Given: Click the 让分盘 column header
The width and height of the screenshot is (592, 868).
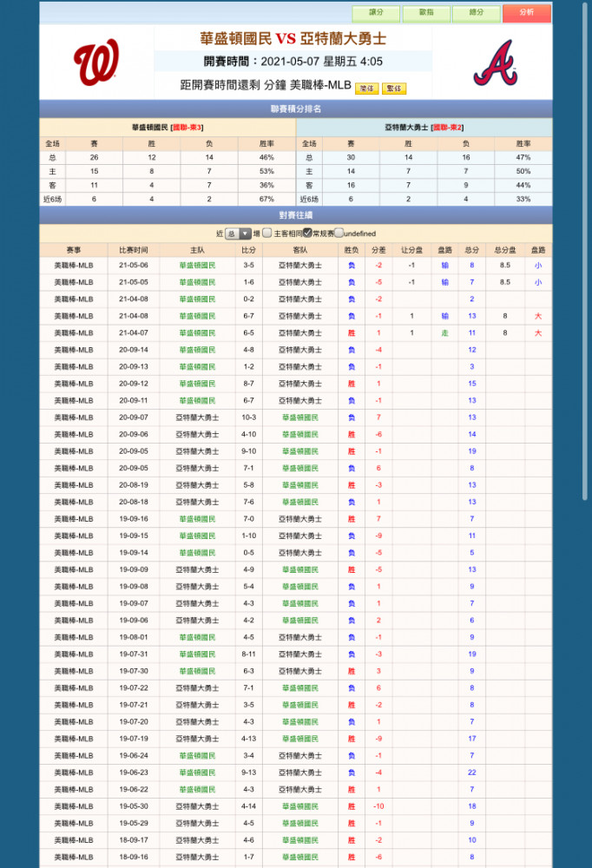Looking at the screenshot, I should (411, 250).
